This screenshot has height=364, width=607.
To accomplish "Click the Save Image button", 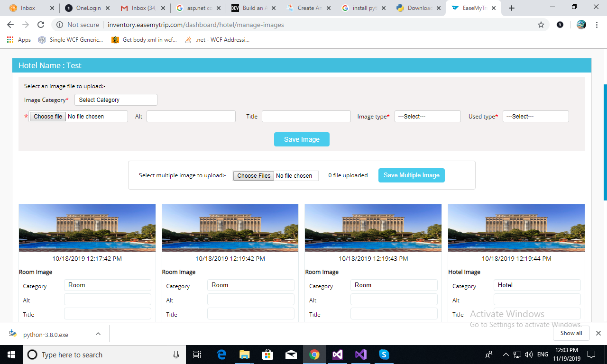I will coord(302,139).
